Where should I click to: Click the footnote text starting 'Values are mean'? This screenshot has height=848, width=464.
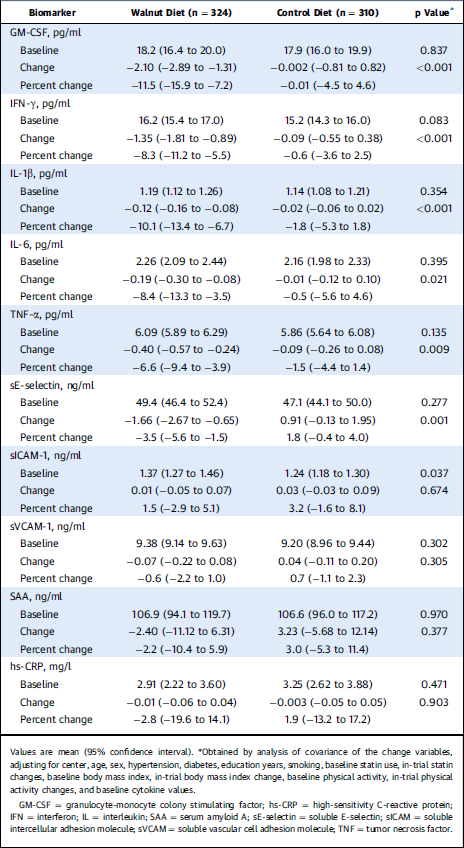pyautogui.click(x=232, y=771)
